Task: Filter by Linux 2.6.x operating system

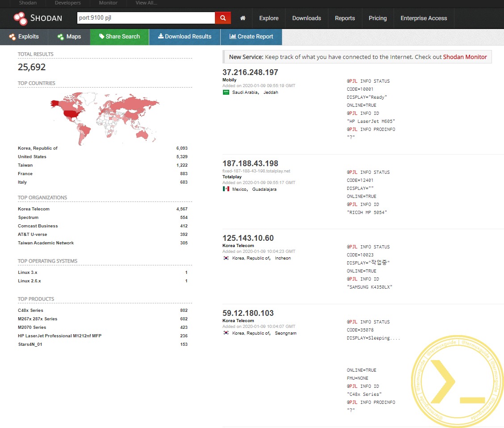Action: (x=29, y=281)
